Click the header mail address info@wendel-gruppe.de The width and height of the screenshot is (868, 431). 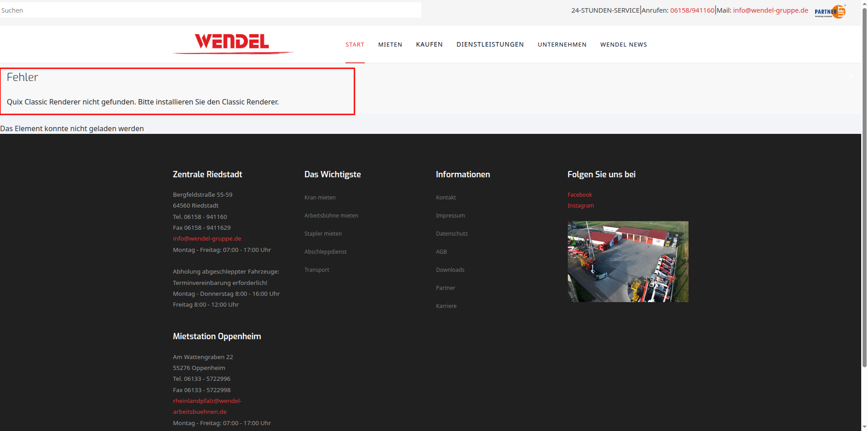pos(770,10)
